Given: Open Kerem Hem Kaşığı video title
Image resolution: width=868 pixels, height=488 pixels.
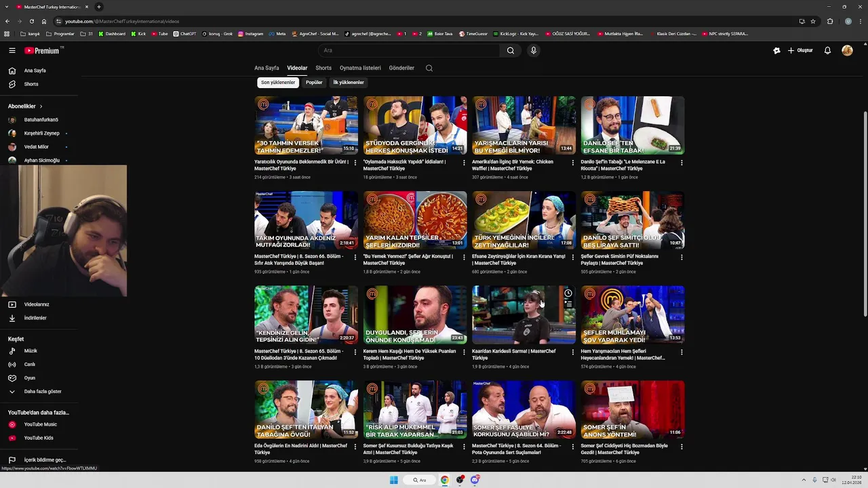Looking at the screenshot, I should [410, 354].
